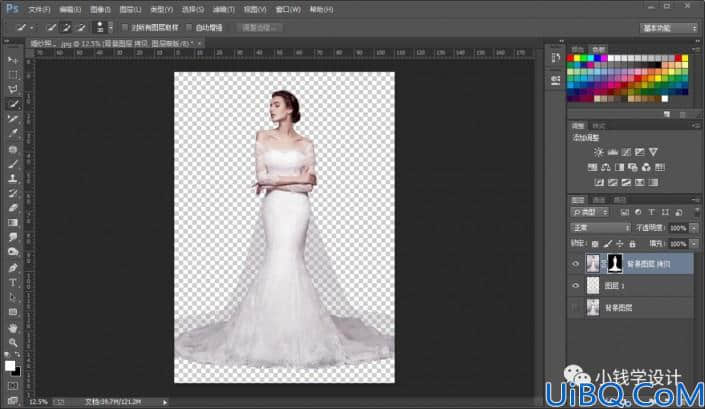Open the layer blend mode dropdown

[x=600, y=228]
